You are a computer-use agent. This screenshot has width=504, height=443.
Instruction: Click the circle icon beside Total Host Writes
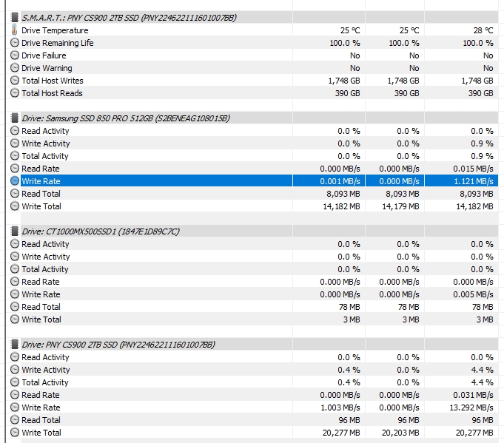tap(14, 81)
